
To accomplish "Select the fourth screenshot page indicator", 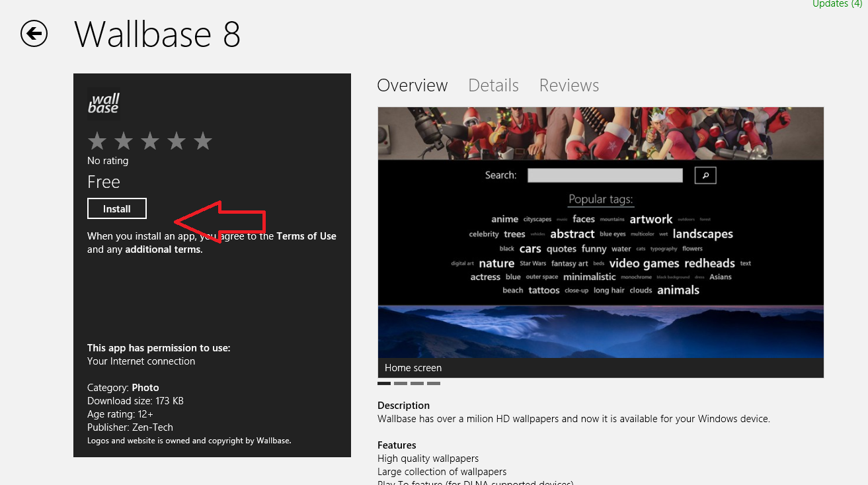I will tap(434, 383).
